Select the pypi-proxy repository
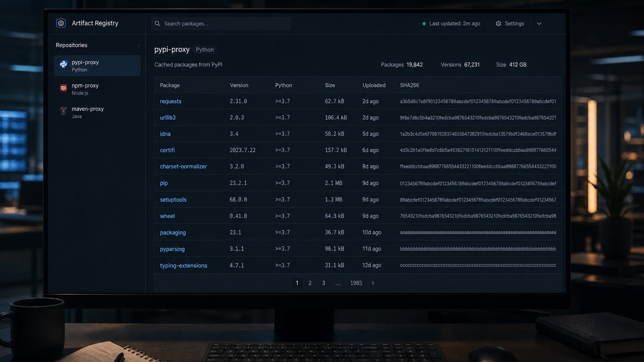The width and height of the screenshot is (644, 362). tap(97, 66)
